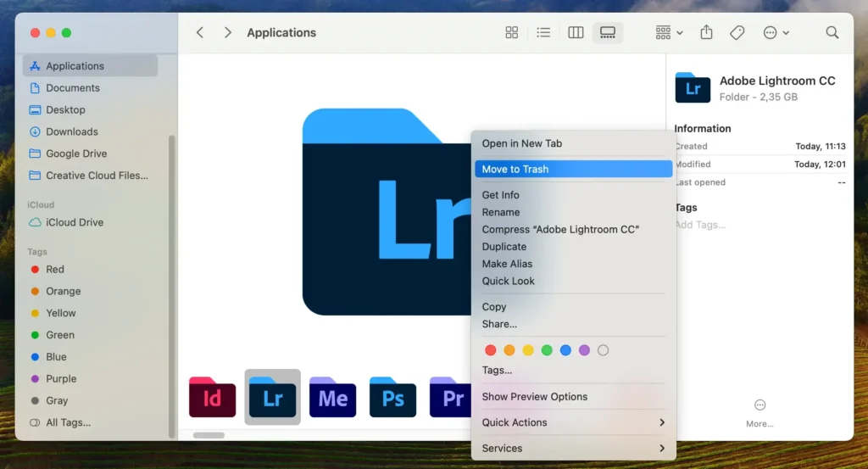This screenshot has width=868, height=469.
Task: Switch to column view
Action: coord(576,33)
